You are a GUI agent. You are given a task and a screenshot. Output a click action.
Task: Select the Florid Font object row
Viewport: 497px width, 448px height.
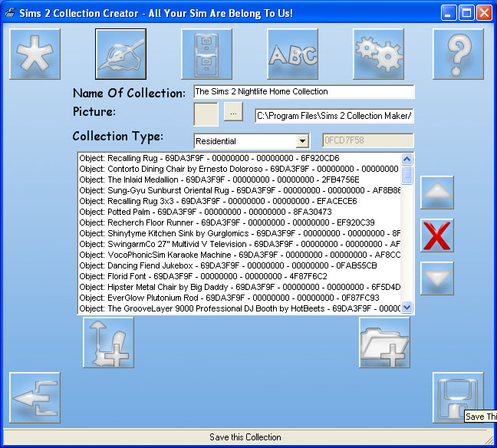239,276
